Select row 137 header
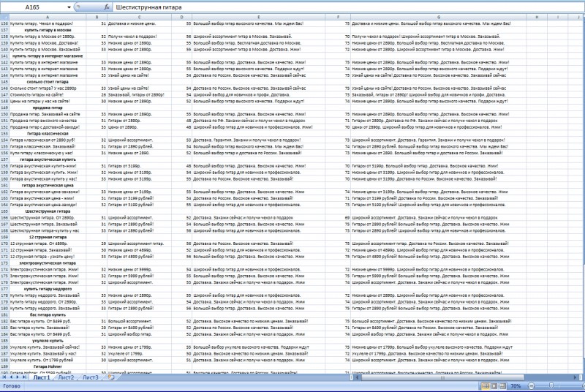 (4, 30)
